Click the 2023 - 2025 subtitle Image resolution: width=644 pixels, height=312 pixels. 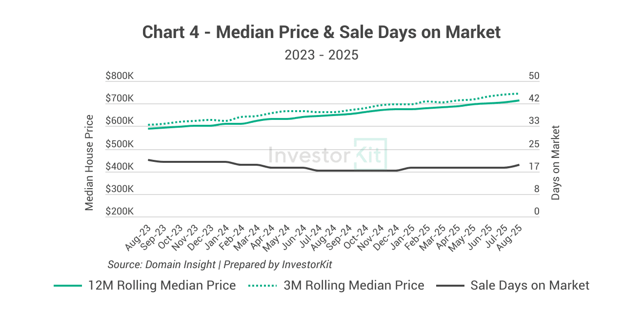coord(322,55)
